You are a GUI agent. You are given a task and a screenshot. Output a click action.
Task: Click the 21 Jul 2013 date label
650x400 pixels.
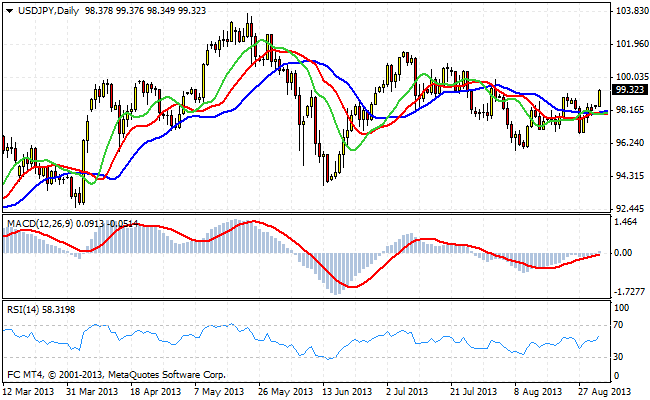[473, 391]
